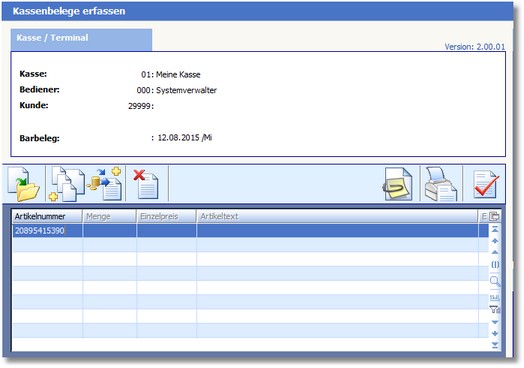
Task: Move one page up in the grid
Action: (495, 241)
